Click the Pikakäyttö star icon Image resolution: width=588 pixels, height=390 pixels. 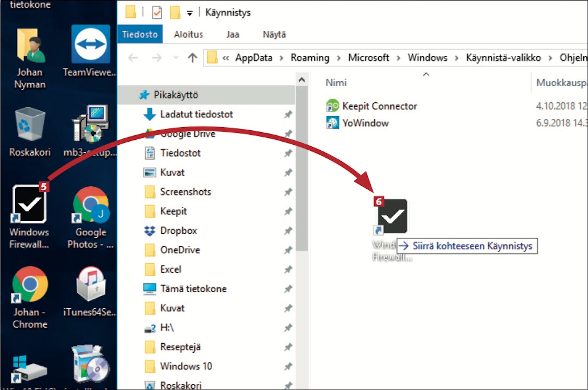pyautogui.click(x=144, y=95)
